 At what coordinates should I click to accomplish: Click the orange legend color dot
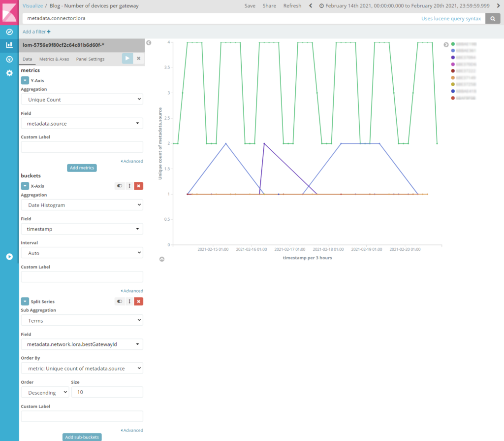(453, 77)
